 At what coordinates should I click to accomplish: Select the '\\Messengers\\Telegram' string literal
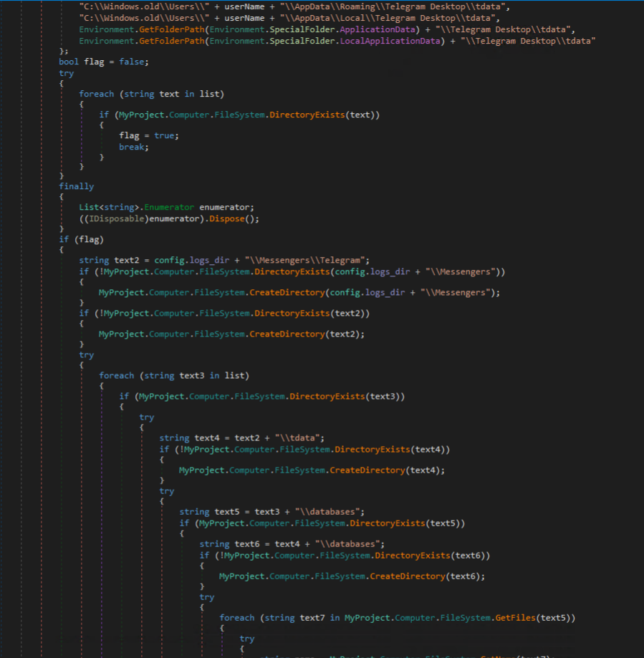(x=304, y=260)
